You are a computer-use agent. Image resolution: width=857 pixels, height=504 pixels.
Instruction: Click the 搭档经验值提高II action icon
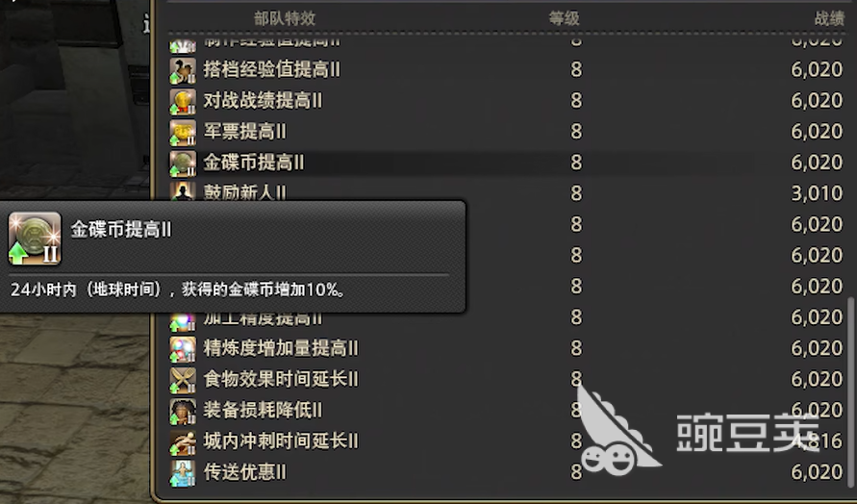[x=183, y=70]
